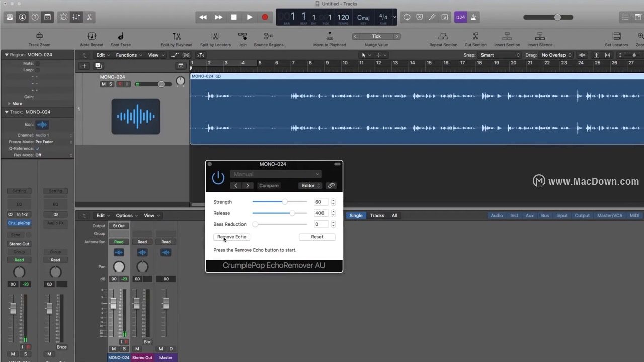Open Quick Help question mark icon
Viewport: 644px width, 362px height.
(x=35, y=17)
